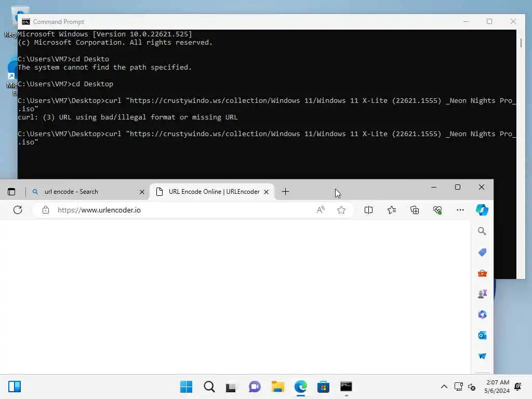Click the Command Prompt vertical scrollbar

click(x=521, y=154)
